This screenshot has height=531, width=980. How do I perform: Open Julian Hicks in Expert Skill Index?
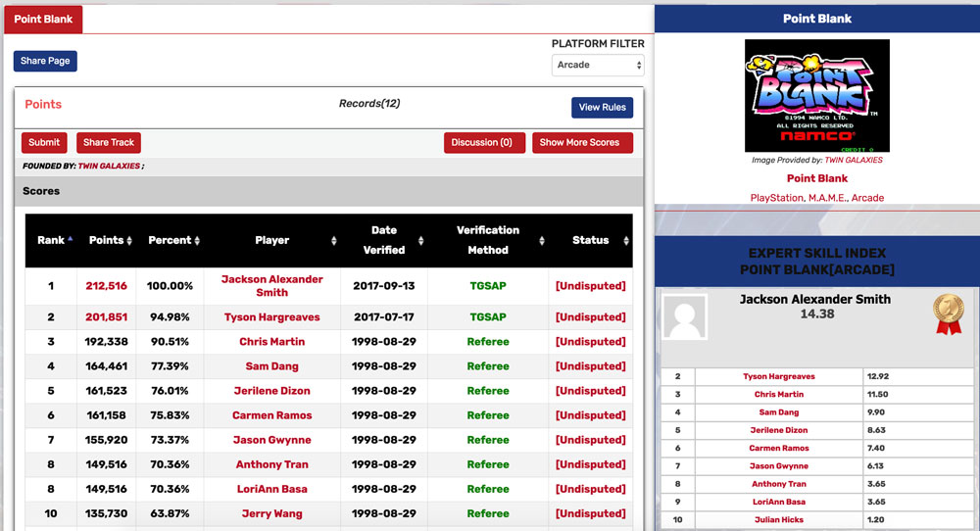coord(779,520)
